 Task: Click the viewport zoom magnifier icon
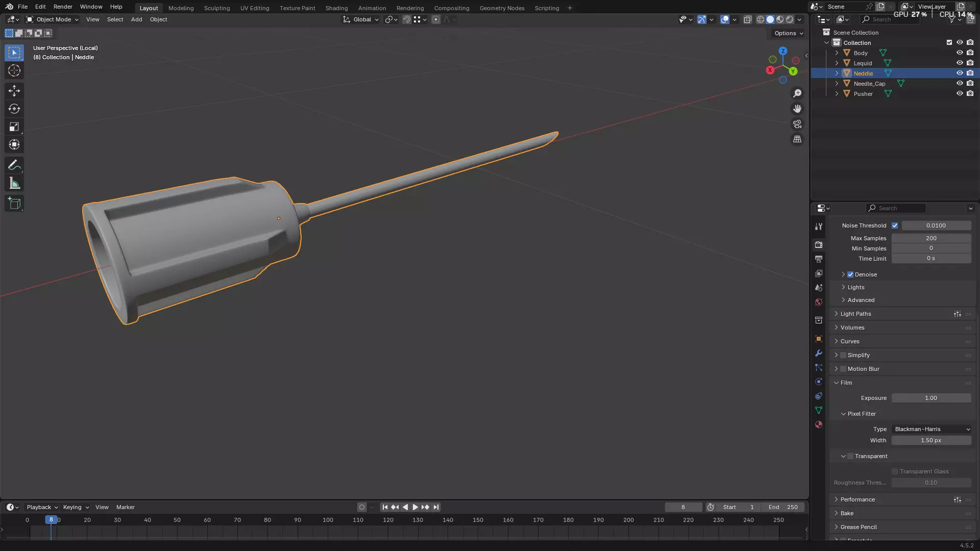797,93
